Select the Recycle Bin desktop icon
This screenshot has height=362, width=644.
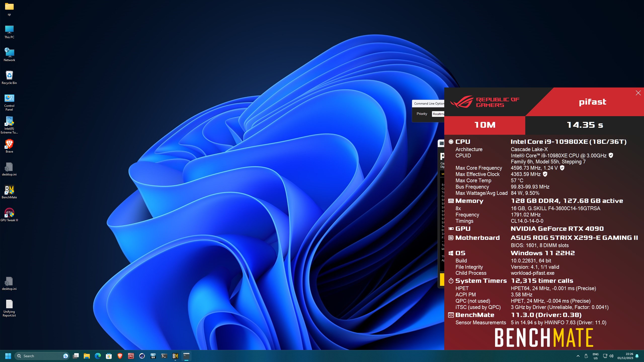click(x=9, y=77)
